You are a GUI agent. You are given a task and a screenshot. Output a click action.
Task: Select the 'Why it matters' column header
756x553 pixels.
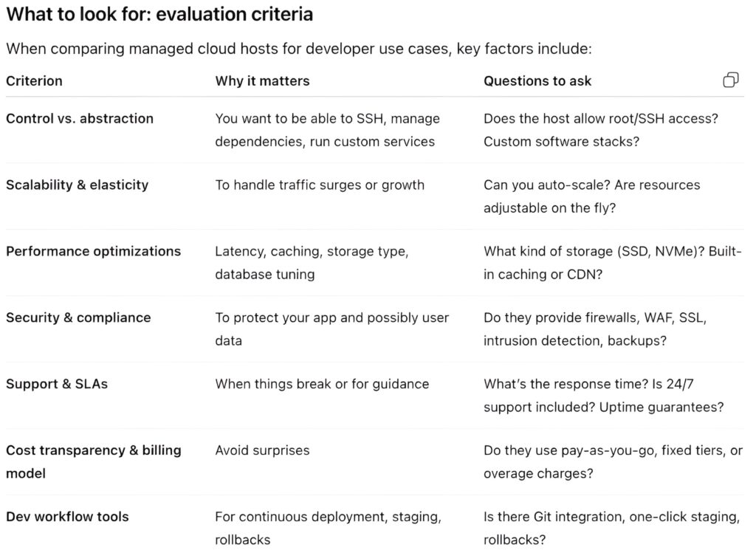click(x=262, y=81)
